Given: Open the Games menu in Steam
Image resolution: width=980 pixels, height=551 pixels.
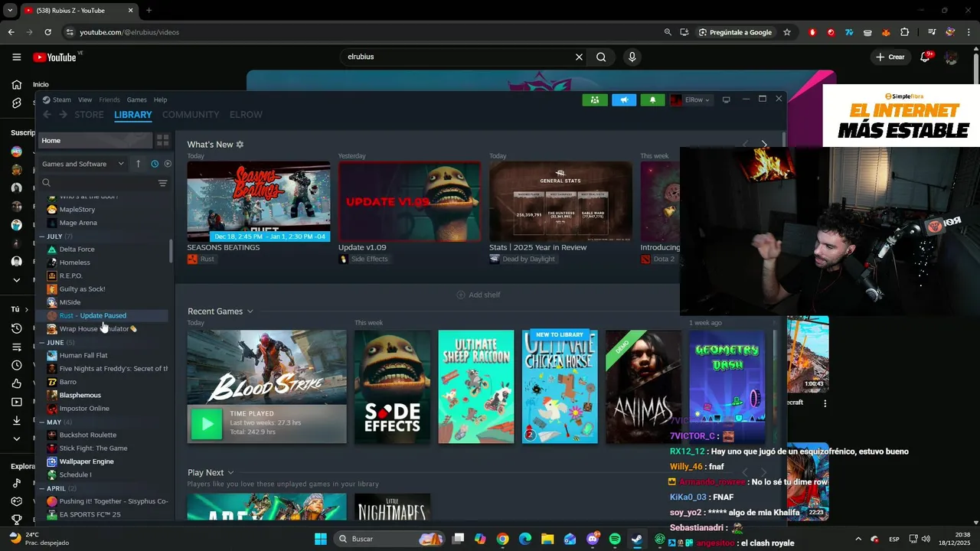Looking at the screenshot, I should pos(136,99).
